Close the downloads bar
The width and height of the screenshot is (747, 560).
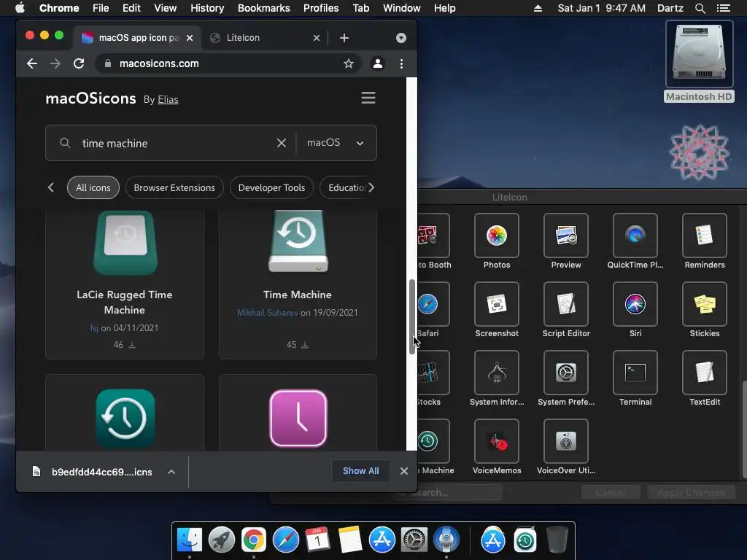404,471
